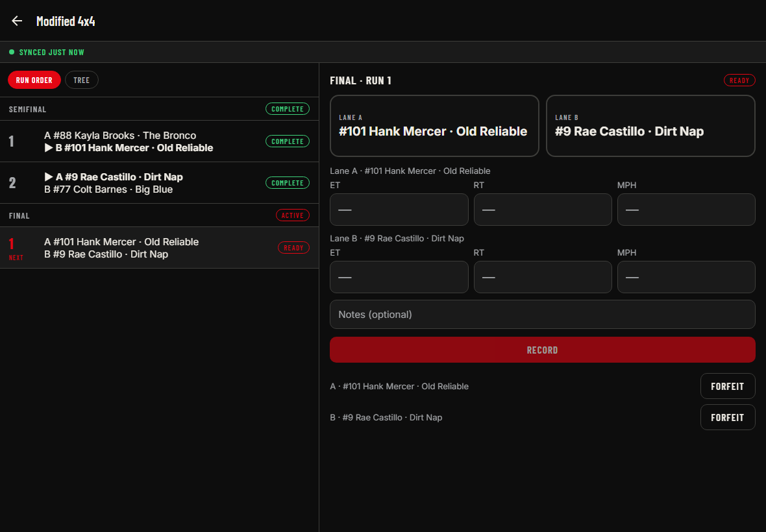The height and width of the screenshot is (532, 766).
Task: Select Final run 1 next row
Action: 159,248
